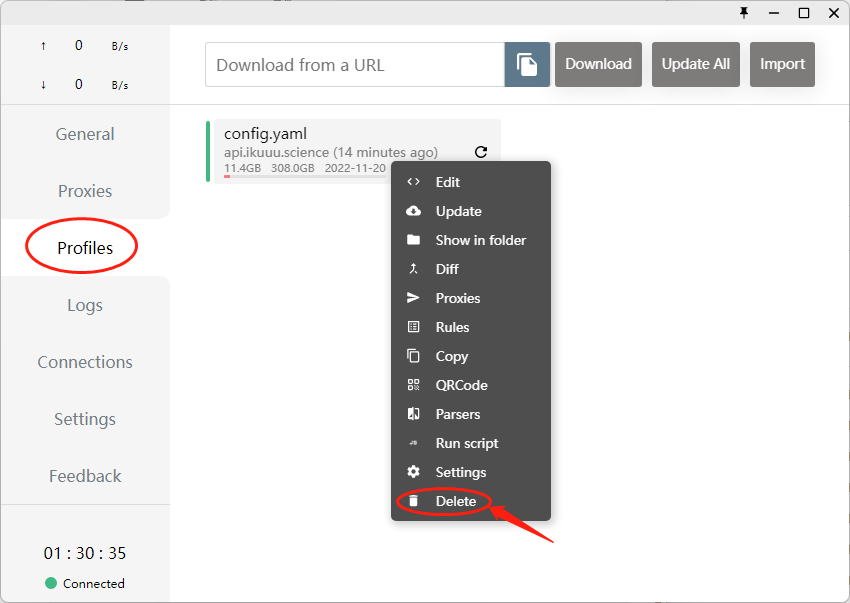Open the Proxies sidebar tab
850x603 pixels.
(x=85, y=191)
